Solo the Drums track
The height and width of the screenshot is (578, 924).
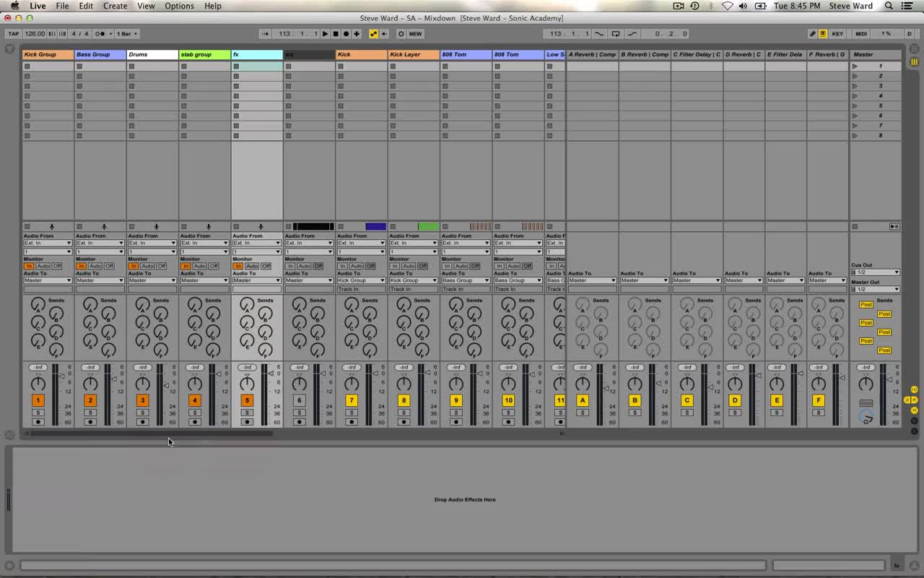[142, 413]
